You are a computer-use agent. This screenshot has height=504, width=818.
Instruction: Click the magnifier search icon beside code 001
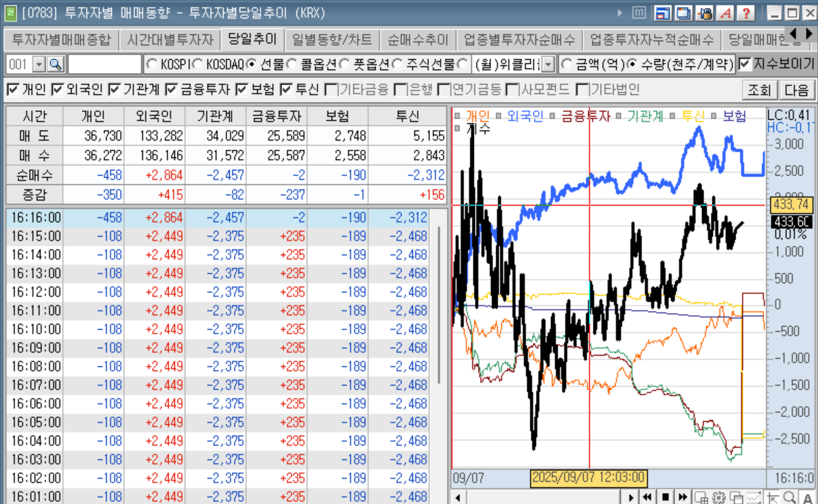tap(55, 65)
